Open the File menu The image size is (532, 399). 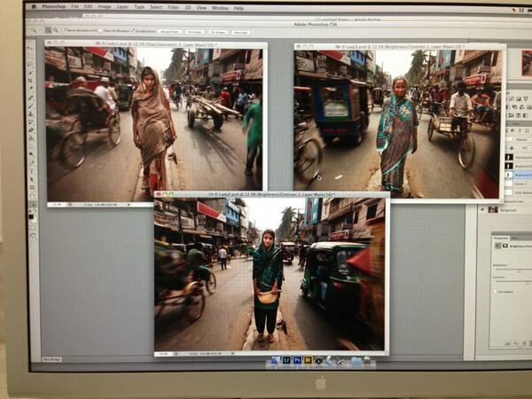[x=74, y=7]
